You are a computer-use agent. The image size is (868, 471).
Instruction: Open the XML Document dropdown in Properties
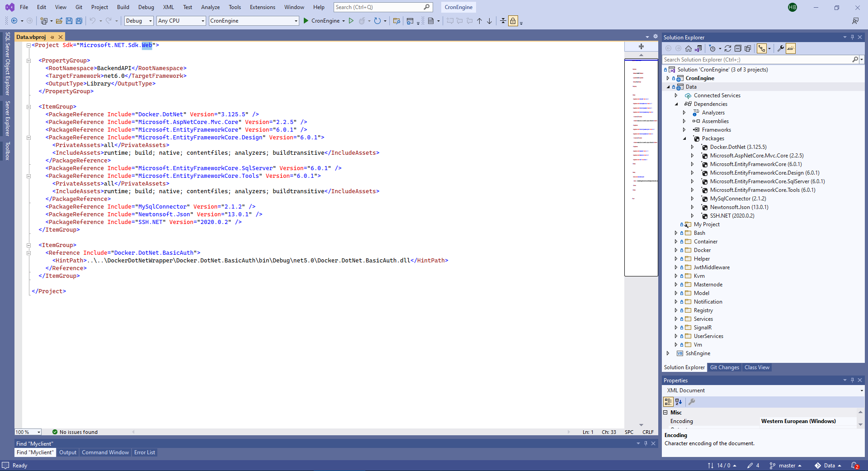coord(764,390)
